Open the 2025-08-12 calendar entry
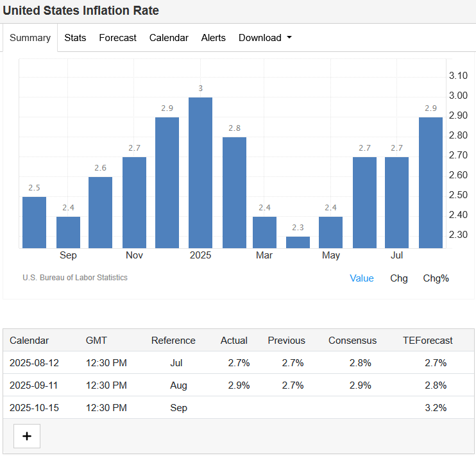Viewport: 476px width, 456px height. (x=34, y=363)
